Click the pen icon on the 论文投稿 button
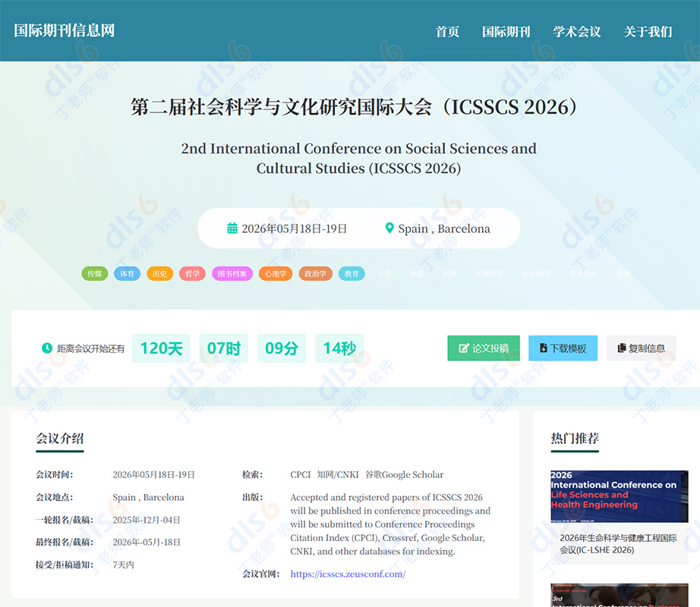The image size is (700, 607). tap(464, 348)
